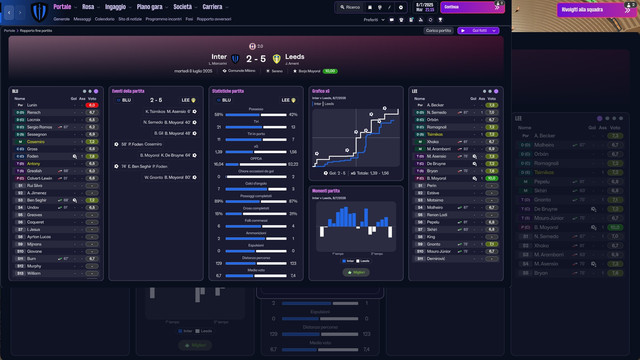Open the Preferiti dropdown arrow

tap(383, 20)
